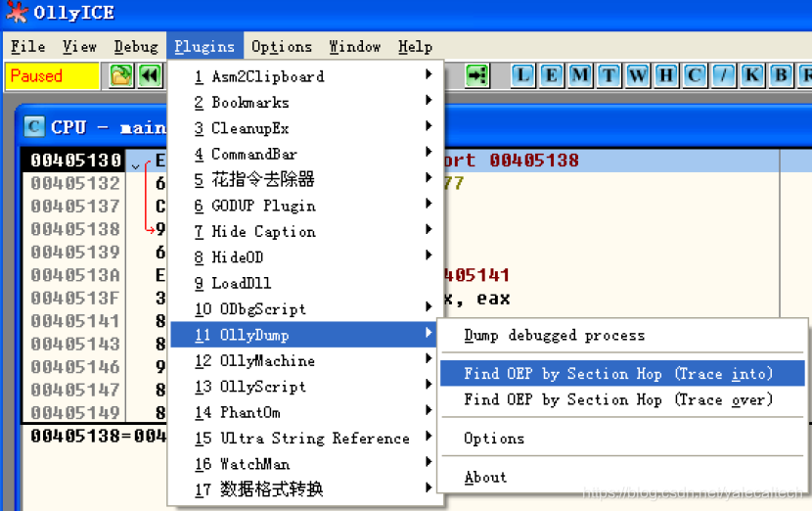Image resolution: width=812 pixels, height=511 pixels.
Task: Click the green go-to-address toolbar icon
Action: click(477, 76)
